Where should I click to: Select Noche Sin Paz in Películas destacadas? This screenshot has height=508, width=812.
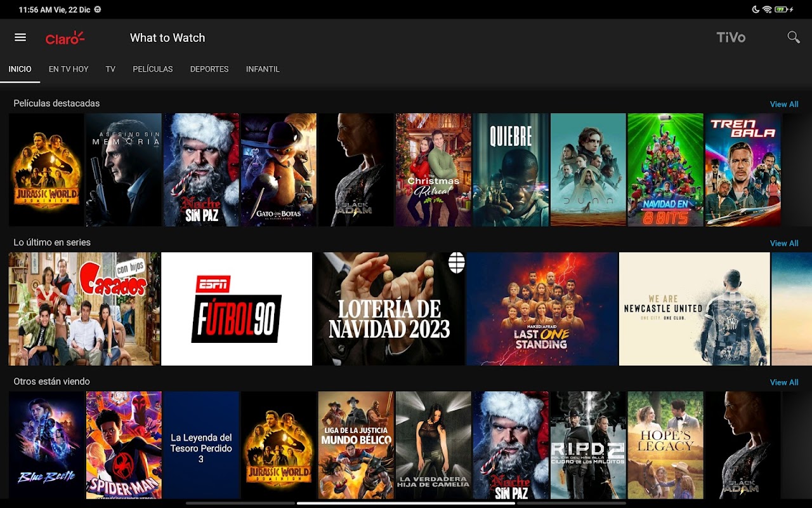[x=202, y=170]
